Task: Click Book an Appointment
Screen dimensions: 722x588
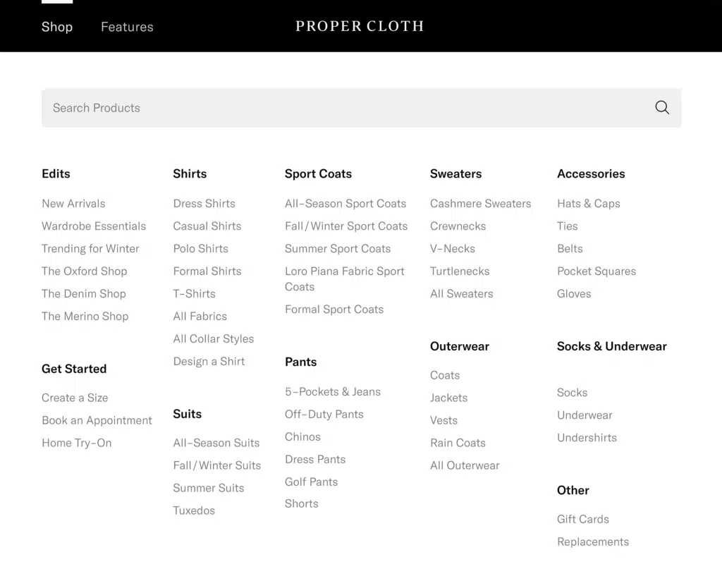Action: (97, 421)
